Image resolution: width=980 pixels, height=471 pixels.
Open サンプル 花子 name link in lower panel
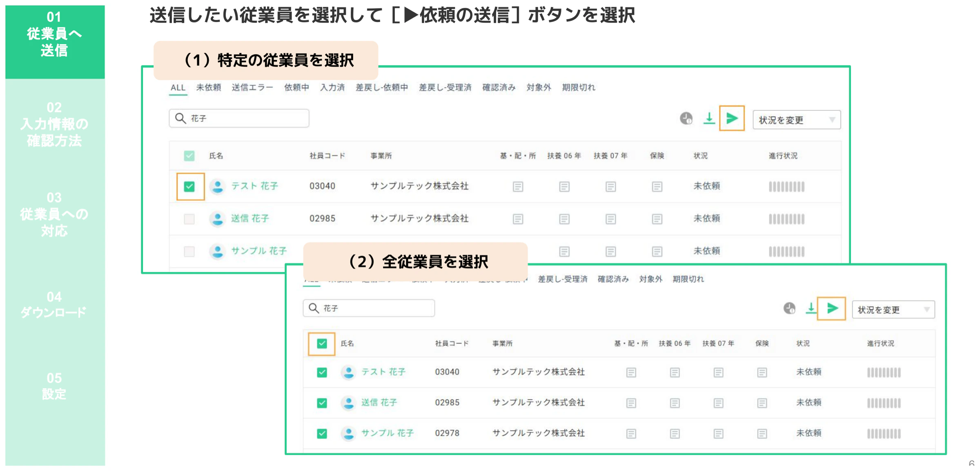388,433
